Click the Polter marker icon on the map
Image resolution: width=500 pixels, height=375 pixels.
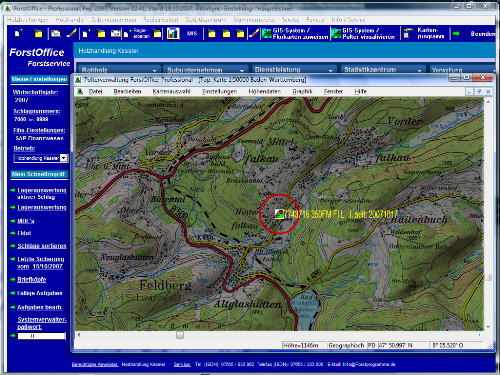coord(279,214)
